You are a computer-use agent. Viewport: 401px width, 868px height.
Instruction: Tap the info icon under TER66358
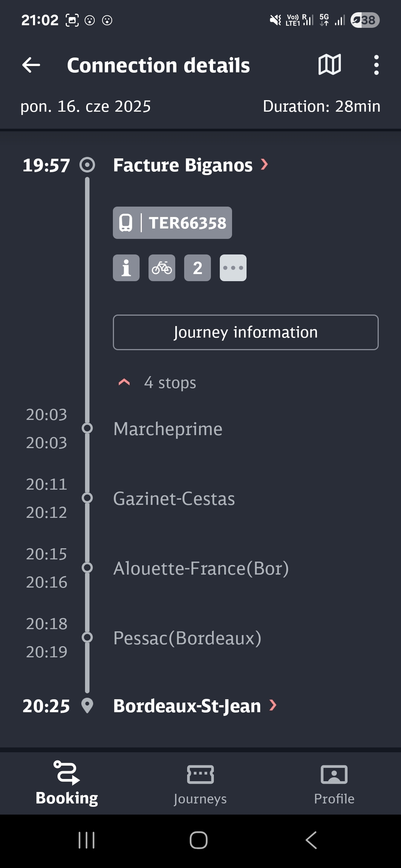click(x=126, y=268)
